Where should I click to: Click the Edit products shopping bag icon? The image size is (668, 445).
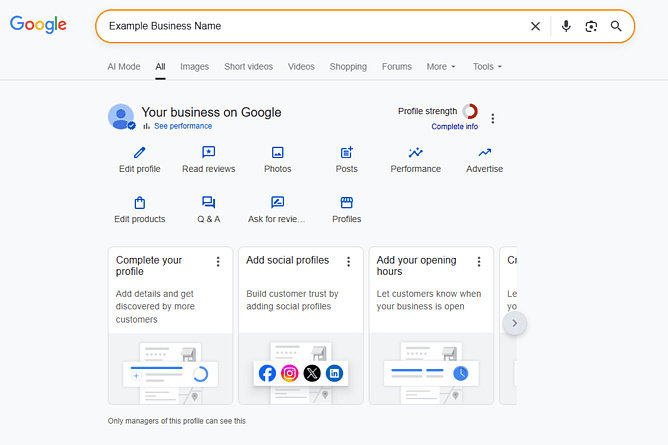click(139, 202)
